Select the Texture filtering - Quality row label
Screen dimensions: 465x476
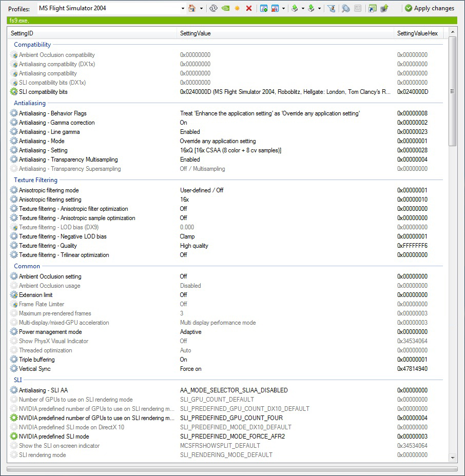point(48,246)
